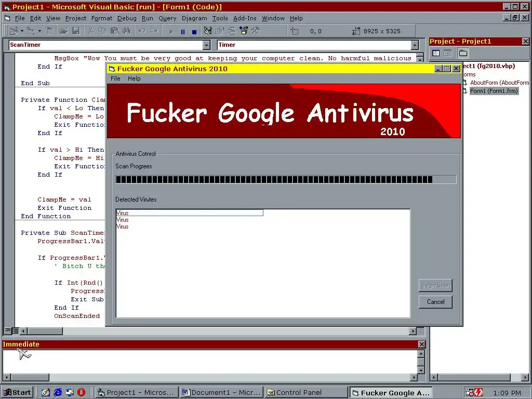Viewport: 532px width, 399px height.
Task: Click the Open Project folder icon
Action: (x=63, y=31)
